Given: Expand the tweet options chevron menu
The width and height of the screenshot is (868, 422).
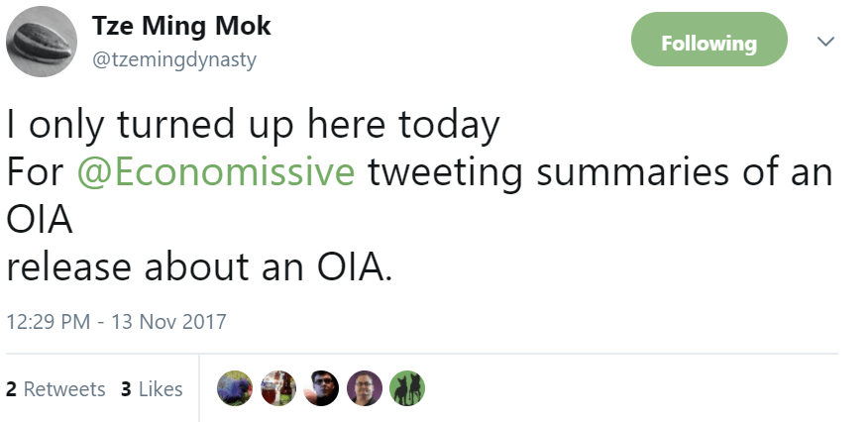Looking at the screenshot, I should [x=824, y=43].
